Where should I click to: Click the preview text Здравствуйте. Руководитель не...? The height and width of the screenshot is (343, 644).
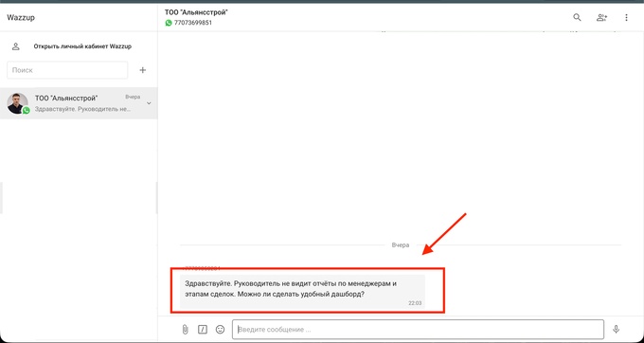(x=83, y=109)
